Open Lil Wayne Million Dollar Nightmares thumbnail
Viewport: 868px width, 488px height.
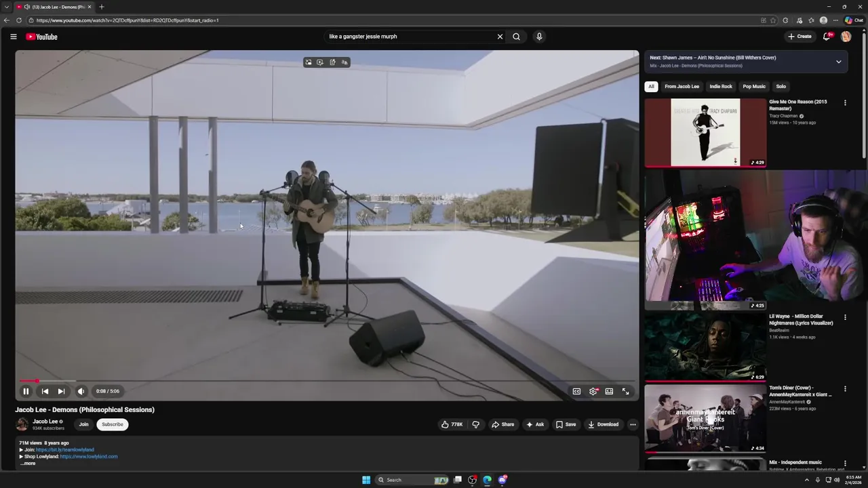click(705, 347)
